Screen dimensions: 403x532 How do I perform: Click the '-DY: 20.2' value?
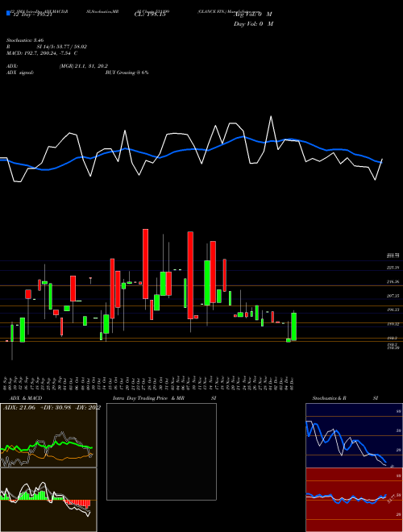88,408
